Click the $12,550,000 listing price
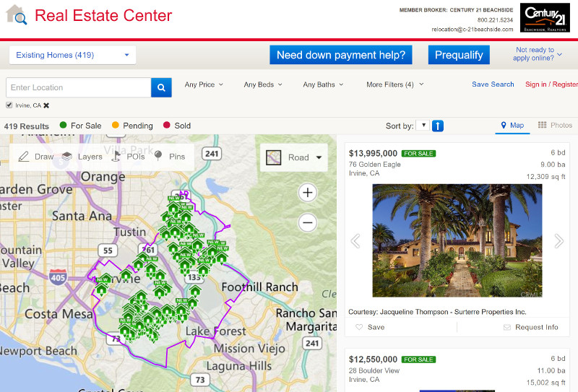This screenshot has width=578, height=392. [373, 360]
